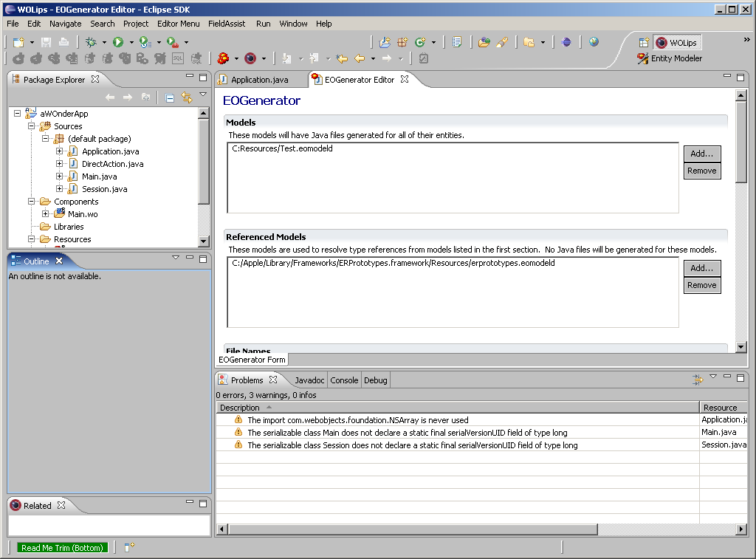Click the New Java Class icon
756x559 pixels.
point(420,42)
